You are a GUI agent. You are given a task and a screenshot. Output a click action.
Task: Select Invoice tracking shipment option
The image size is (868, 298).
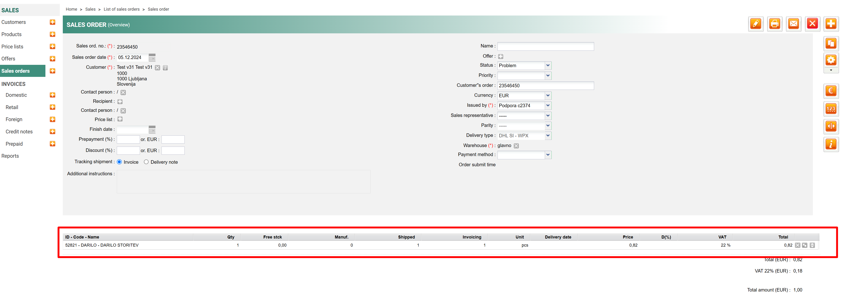coord(119,162)
